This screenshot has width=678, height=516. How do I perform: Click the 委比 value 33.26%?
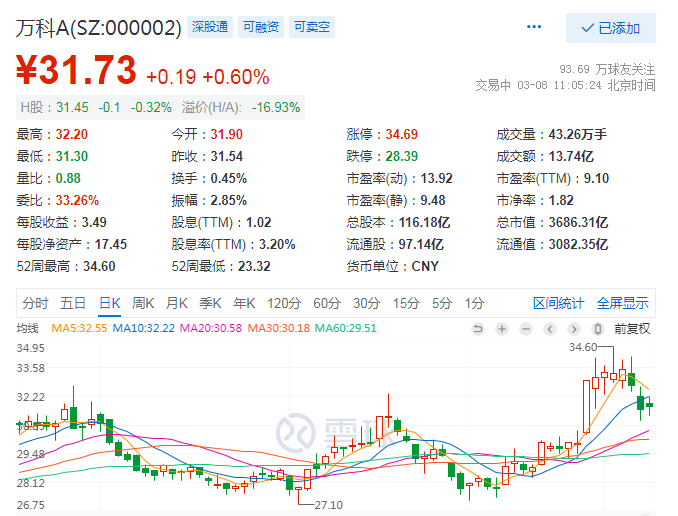(77, 200)
